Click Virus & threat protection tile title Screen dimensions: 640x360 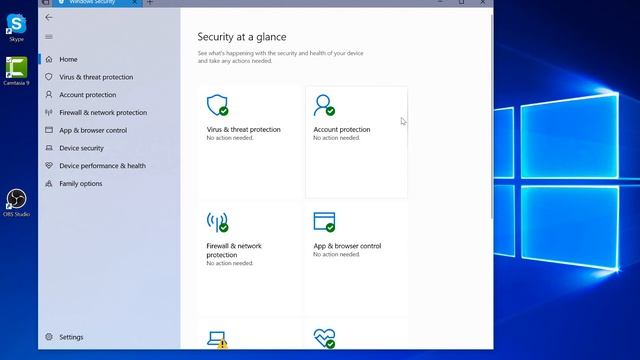pyautogui.click(x=243, y=129)
